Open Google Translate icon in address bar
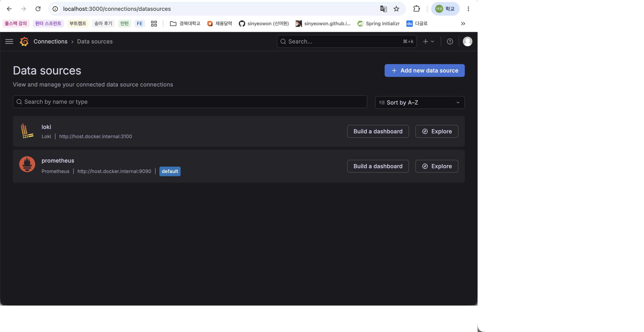The image size is (644, 332). click(x=383, y=9)
